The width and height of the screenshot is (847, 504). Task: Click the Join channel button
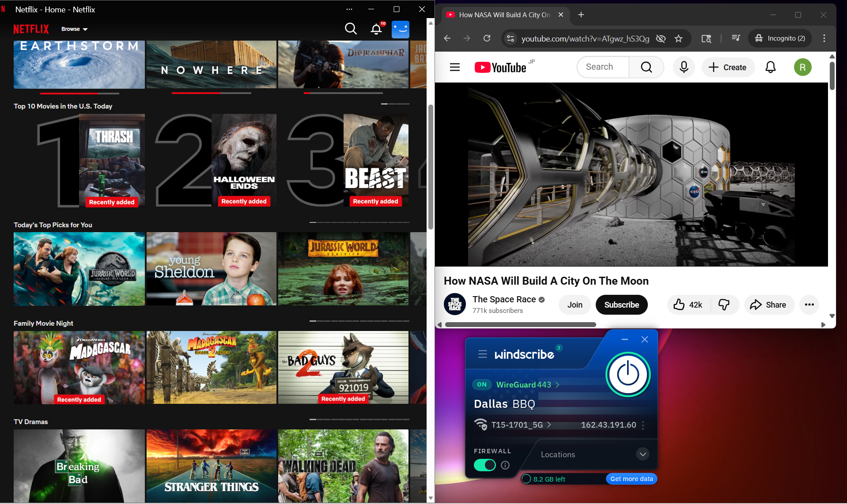(x=575, y=305)
